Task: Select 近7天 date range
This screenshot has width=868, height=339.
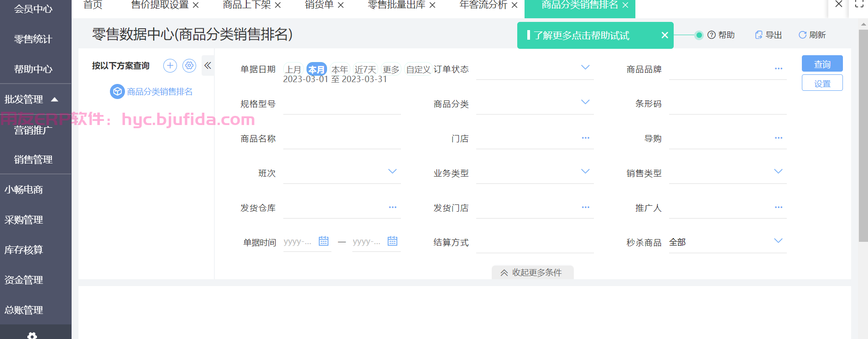Action: (x=365, y=69)
